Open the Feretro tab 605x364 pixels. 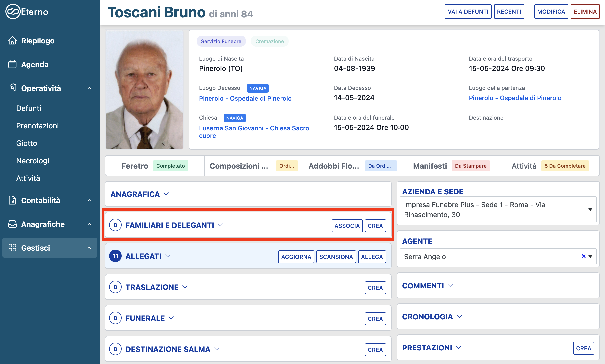(135, 166)
